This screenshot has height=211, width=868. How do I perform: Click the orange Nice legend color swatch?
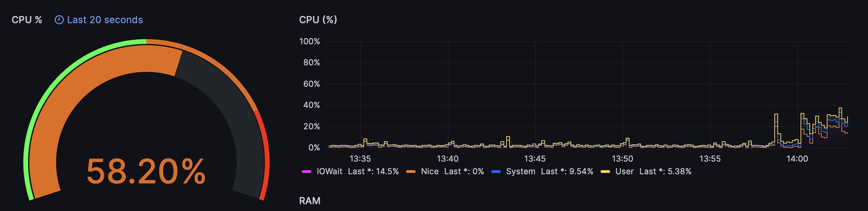[x=411, y=172]
